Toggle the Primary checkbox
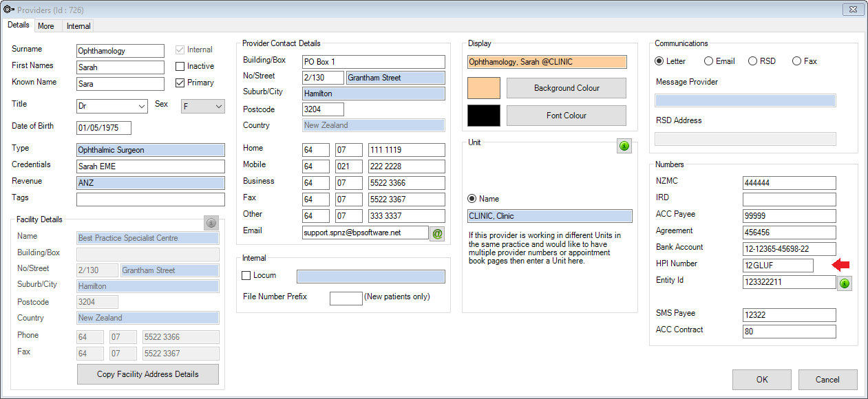Image resolution: width=868 pixels, height=399 pixels. [180, 83]
